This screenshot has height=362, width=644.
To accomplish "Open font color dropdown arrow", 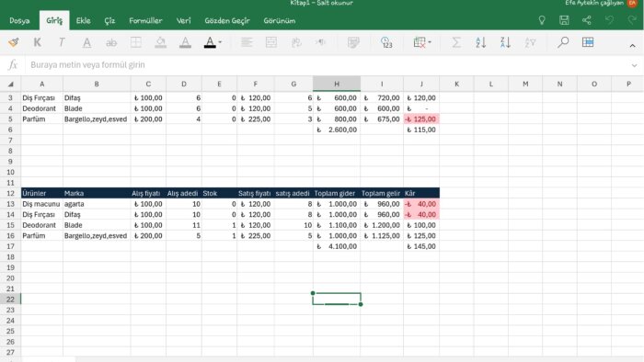I will click(220, 42).
